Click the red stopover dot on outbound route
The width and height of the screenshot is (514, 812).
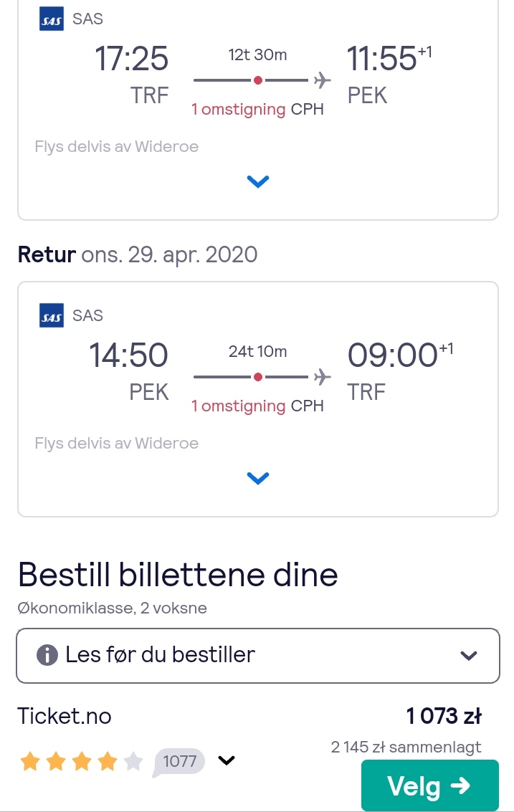258,80
